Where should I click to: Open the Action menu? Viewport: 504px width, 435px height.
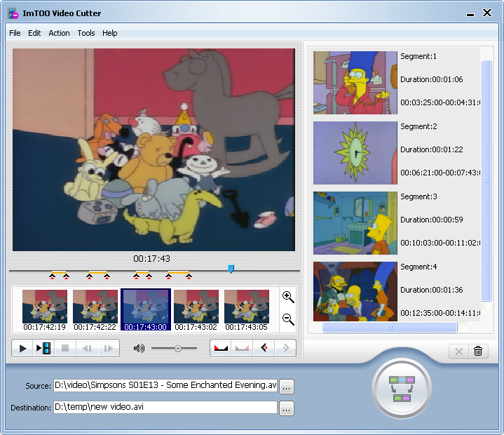tap(59, 33)
